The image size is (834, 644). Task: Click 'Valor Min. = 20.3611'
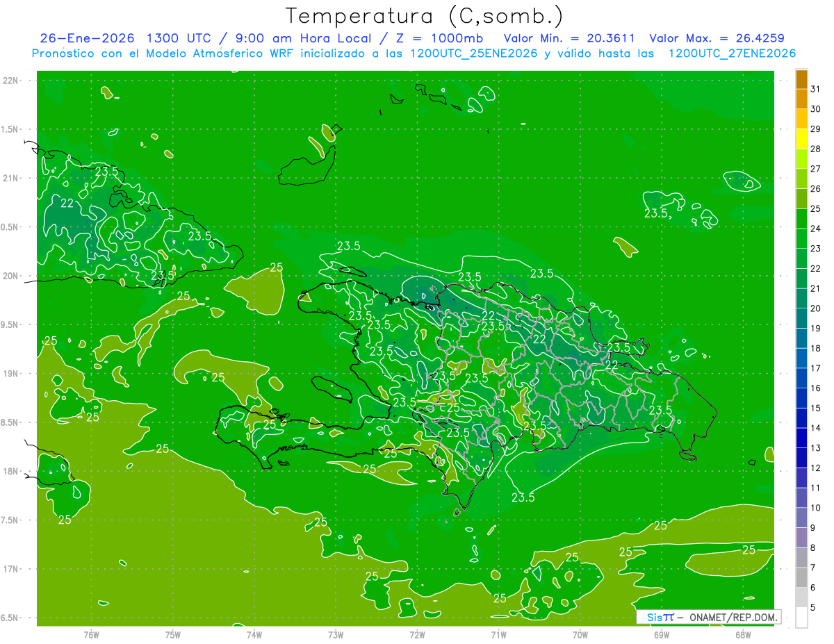[569, 38]
